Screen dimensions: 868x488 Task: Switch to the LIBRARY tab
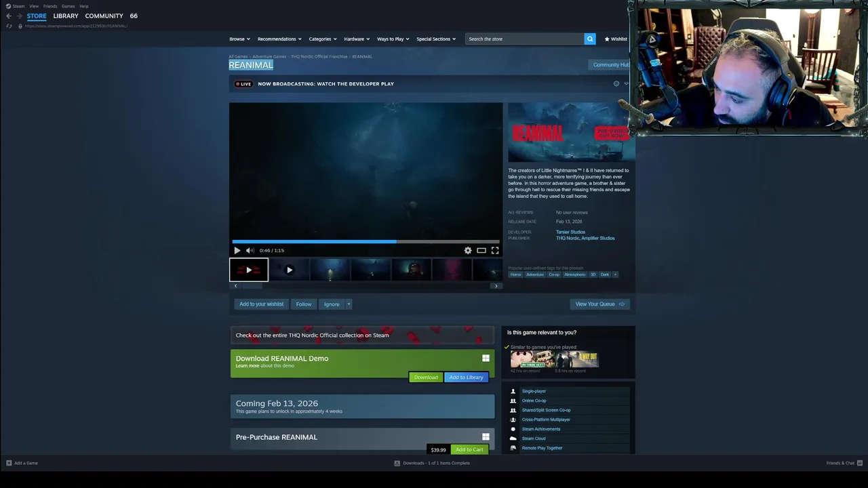pos(66,16)
